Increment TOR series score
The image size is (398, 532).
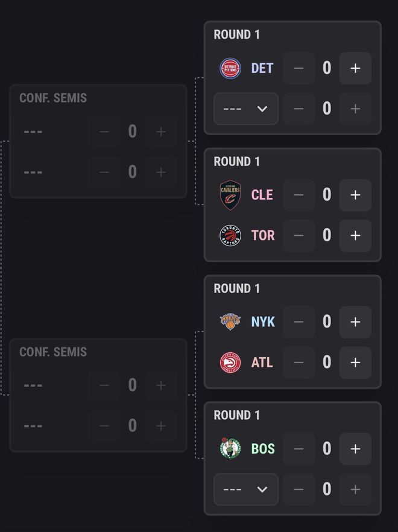[355, 235]
